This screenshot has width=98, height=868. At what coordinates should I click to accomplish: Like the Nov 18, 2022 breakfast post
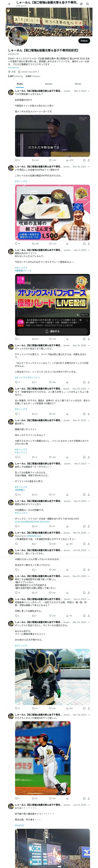click(50, 243)
